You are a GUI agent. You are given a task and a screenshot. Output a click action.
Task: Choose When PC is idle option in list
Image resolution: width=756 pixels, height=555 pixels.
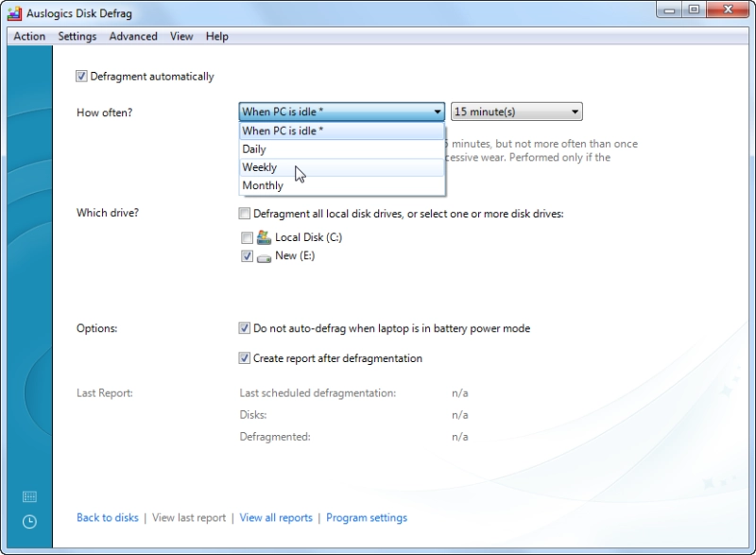[x=342, y=130]
